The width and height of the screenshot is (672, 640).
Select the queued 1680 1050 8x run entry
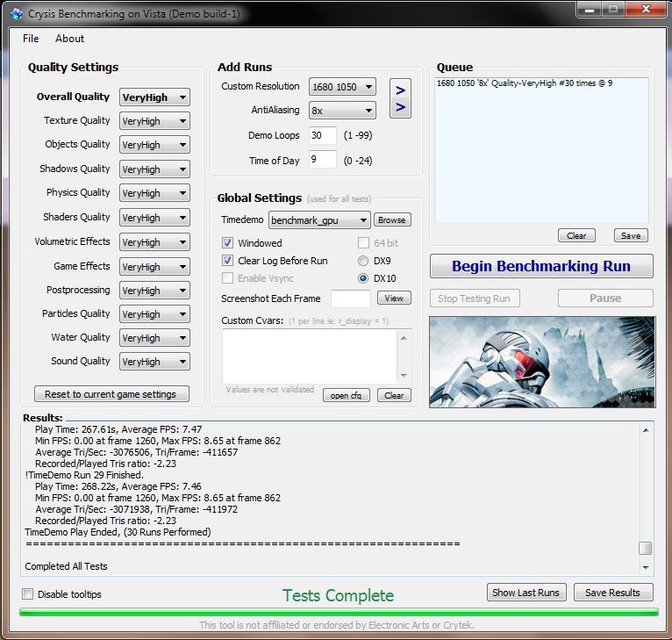pyautogui.click(x=524, y=83)
